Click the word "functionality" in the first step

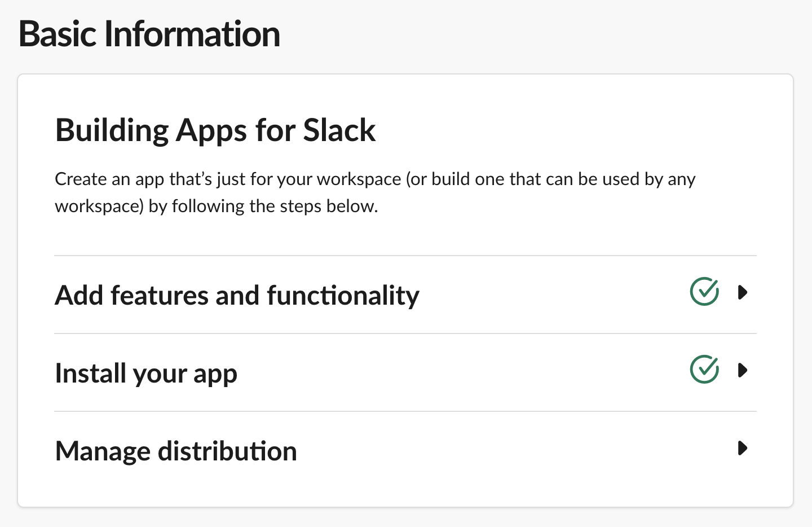[x=343, y=295]
